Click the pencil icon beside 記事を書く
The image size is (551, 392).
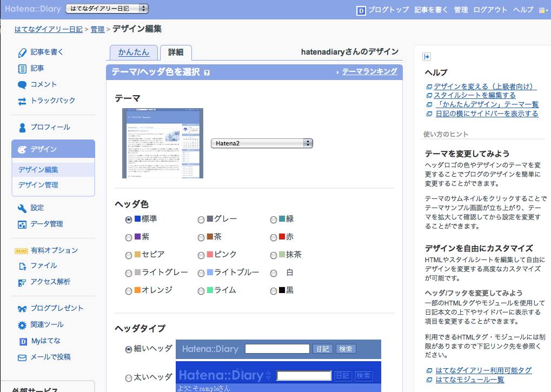point(22,52)
